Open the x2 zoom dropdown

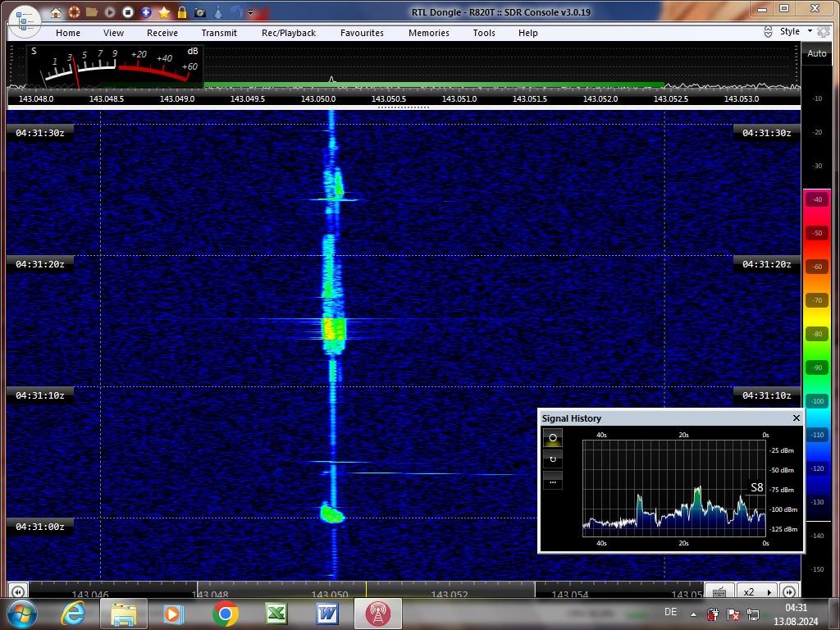point(757,591)
